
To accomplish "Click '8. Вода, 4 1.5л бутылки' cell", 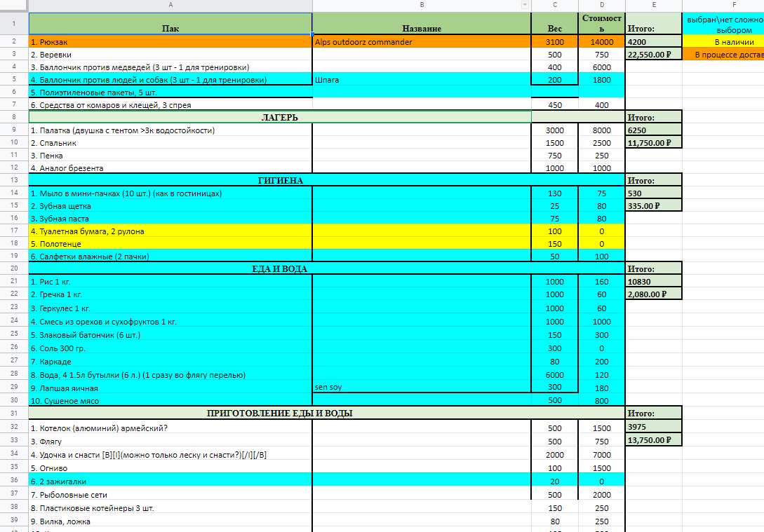I will click(x=170, y=375).
